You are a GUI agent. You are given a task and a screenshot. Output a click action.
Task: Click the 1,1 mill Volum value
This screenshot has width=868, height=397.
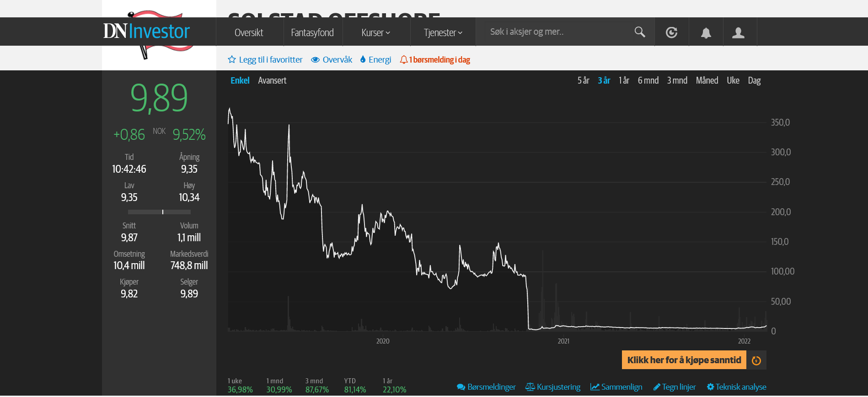[x=189, y=238]
